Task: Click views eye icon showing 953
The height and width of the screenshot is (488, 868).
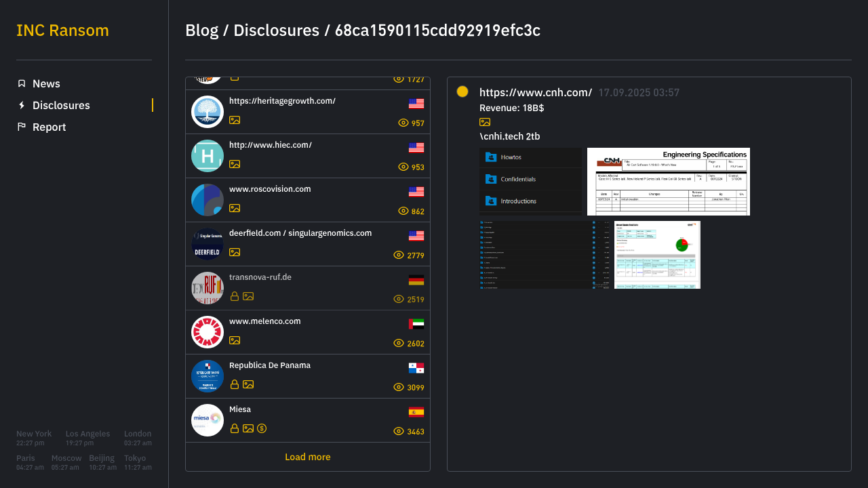Action: tap(403, 167)
